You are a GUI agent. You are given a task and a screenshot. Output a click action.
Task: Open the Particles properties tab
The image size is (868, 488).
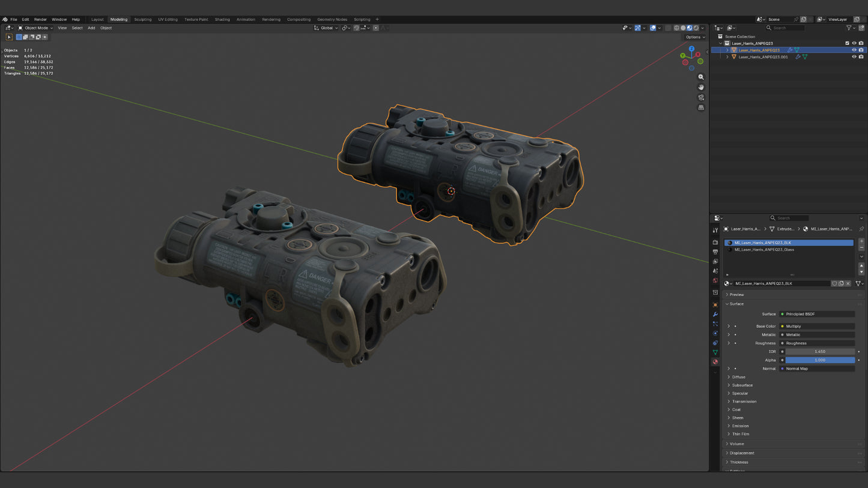coord(715,324)
